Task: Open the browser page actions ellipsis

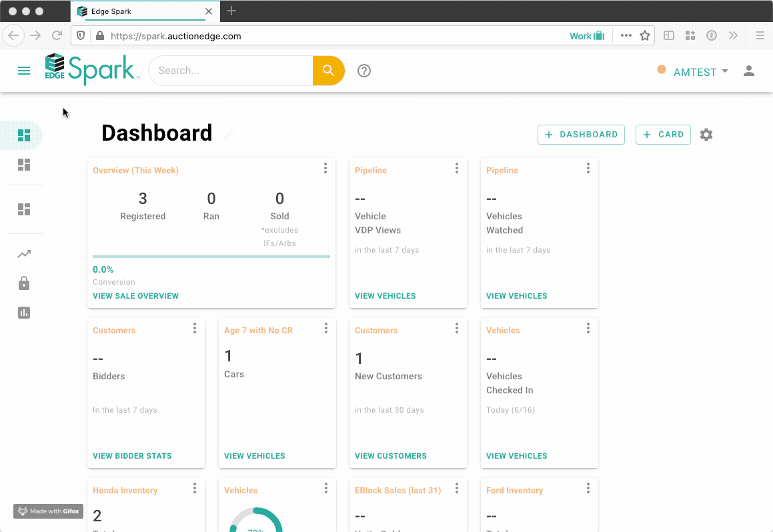Action: [626, 35]
